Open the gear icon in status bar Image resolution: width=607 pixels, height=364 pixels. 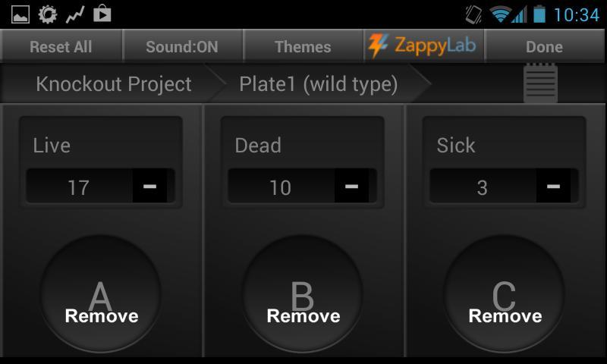click(x=47, y=14)
